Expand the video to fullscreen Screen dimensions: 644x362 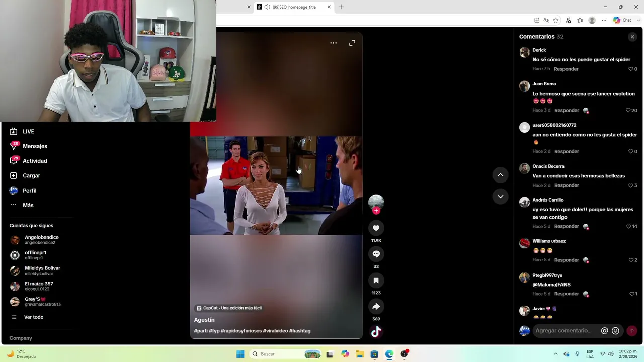tap(352, 43)
